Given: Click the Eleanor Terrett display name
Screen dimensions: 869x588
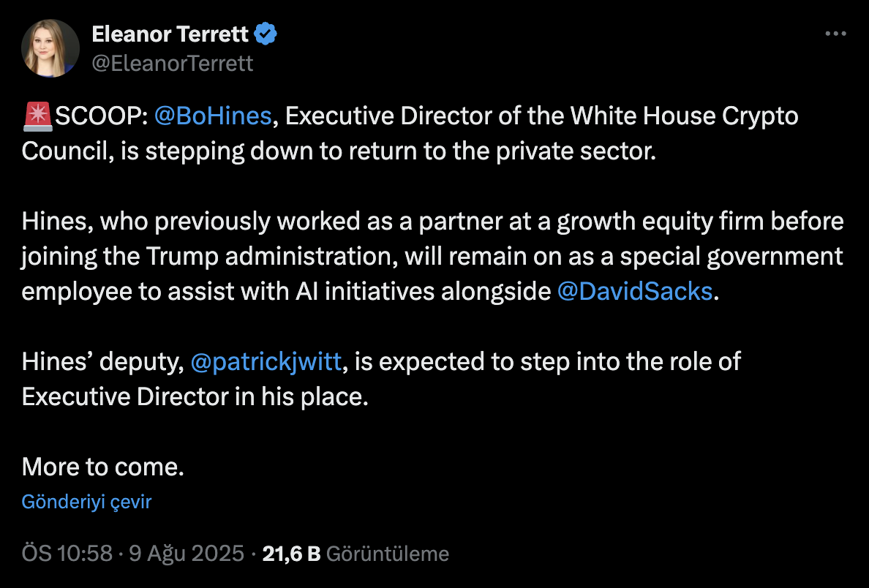Looking at the screenshot, I should (x=171, y=33).
